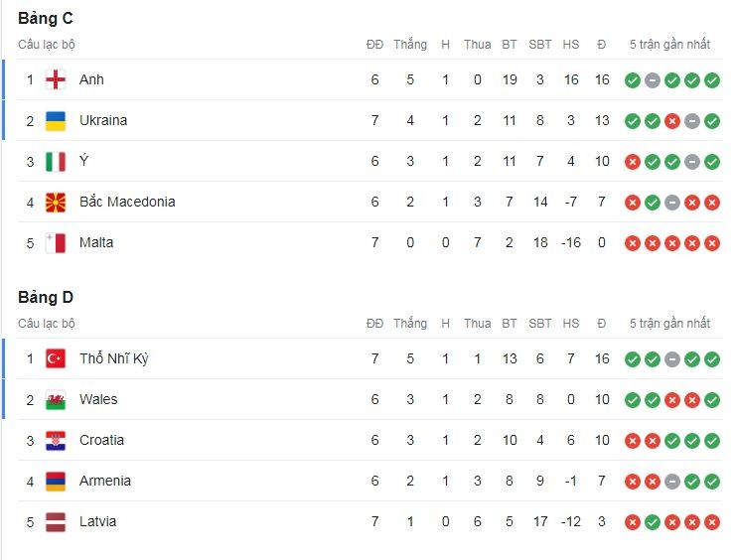Click the '5 trận gần nhất' header in Bảng D

click(x=669, y=323)
